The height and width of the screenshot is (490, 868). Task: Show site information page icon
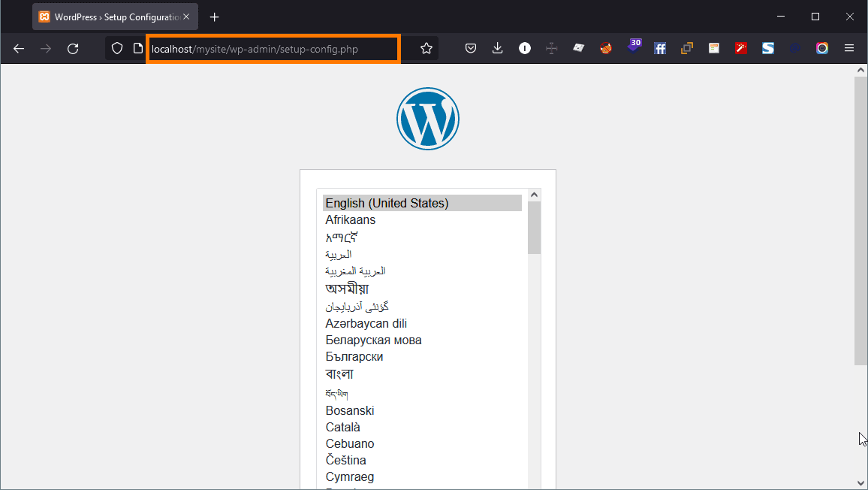[138, 49]
